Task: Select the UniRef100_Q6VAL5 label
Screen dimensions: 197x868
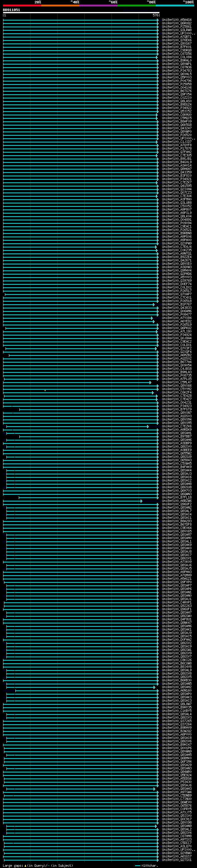Action: point(176,74)
